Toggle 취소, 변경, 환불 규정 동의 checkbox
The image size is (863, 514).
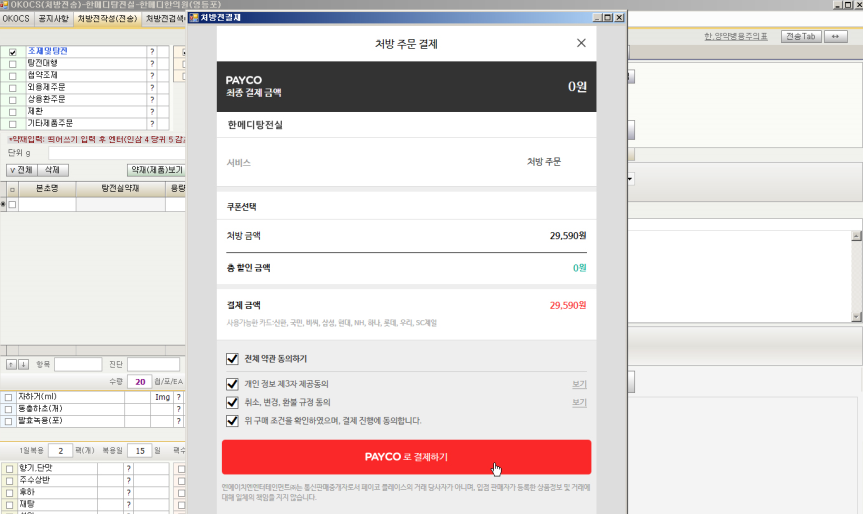pyautogui.click(x=232, y=402)
